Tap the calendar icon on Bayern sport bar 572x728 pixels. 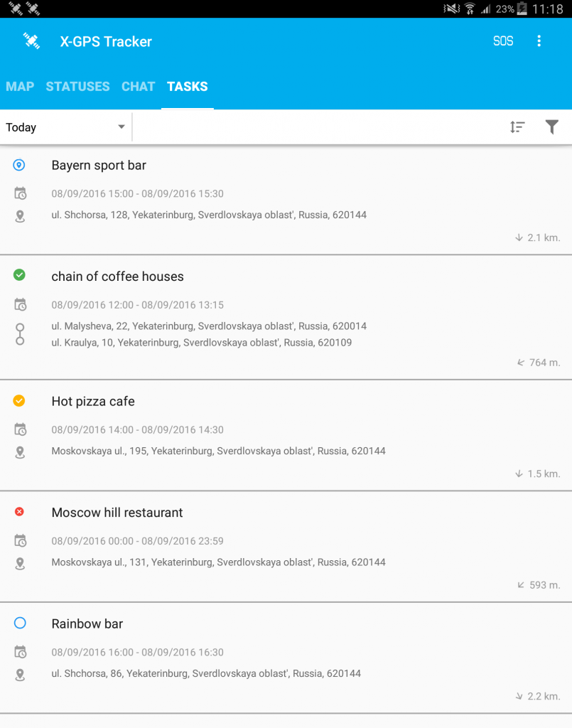(x=21, y=193)
